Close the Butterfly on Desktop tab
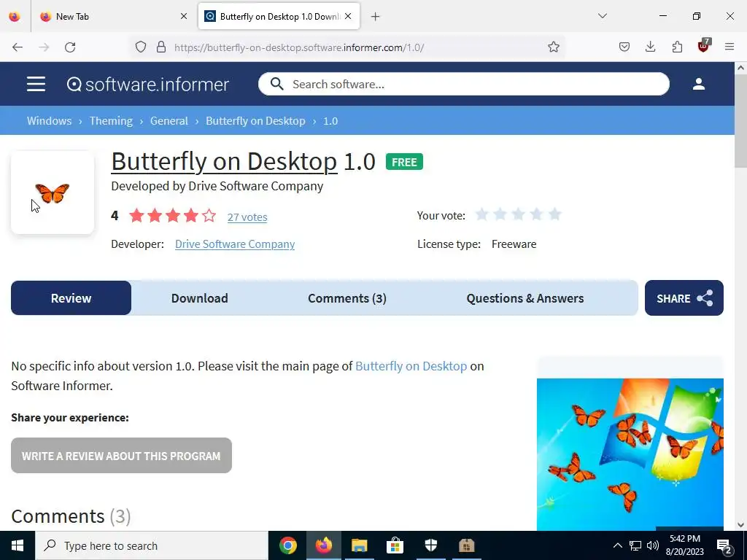Screen dimensions: 747x560 click(x=348, y=16)
